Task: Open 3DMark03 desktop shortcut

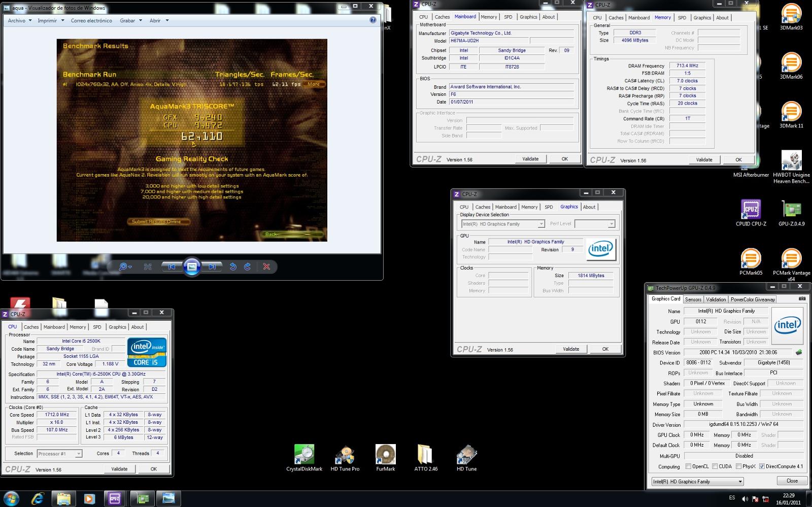Action: click(x=791, y=17)
